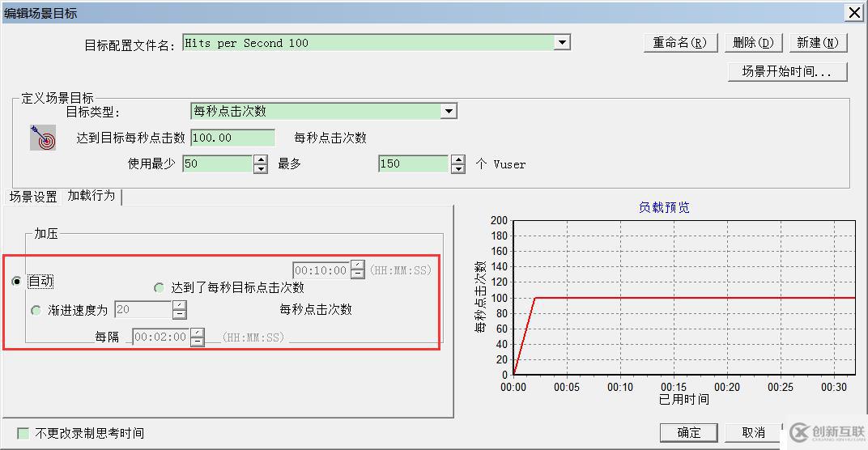Increase maximum Vuser with up arrow
The width and height of the screenshot is (868, 450).
[457, 159]
